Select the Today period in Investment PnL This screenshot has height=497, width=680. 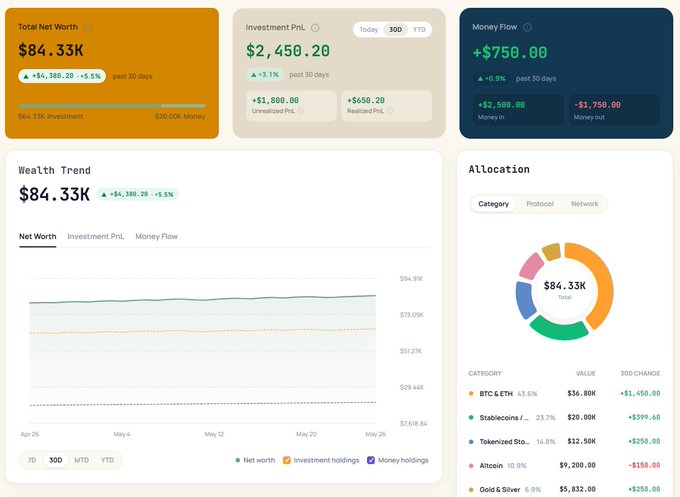tap(369, 29)
